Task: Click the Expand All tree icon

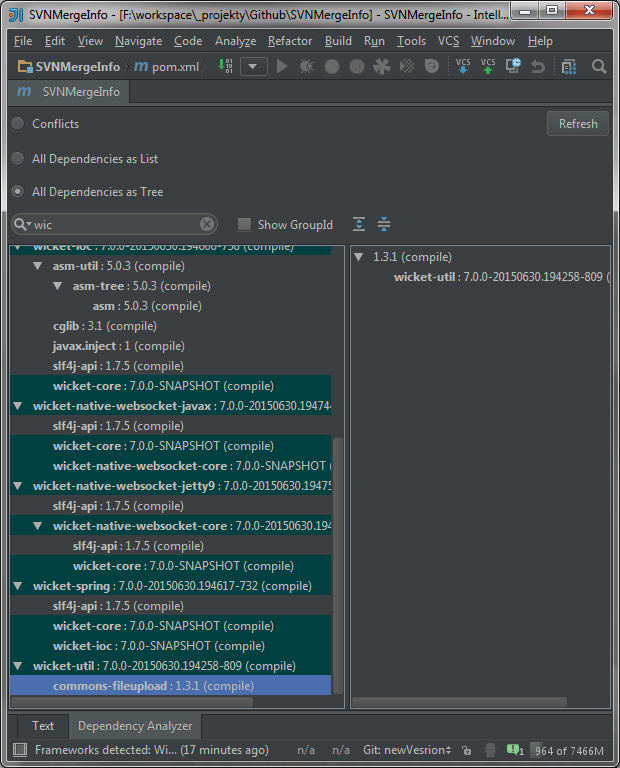Action: (359, 224)
